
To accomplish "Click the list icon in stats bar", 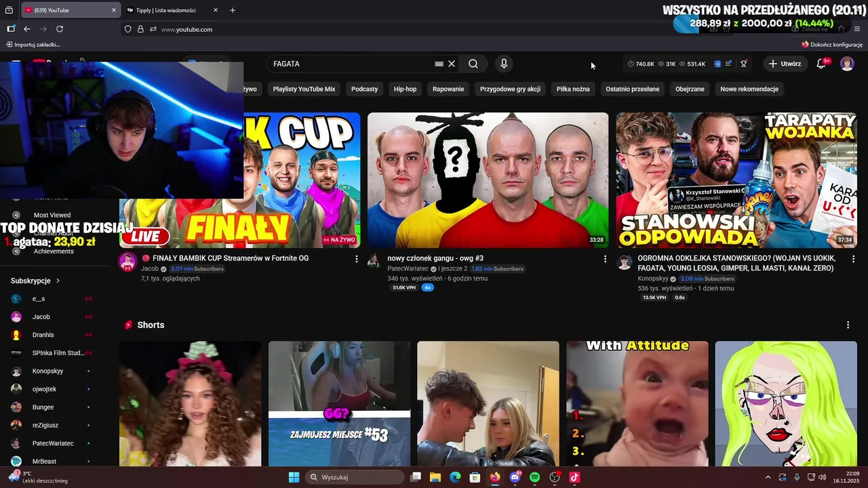I will pos(728,64).
